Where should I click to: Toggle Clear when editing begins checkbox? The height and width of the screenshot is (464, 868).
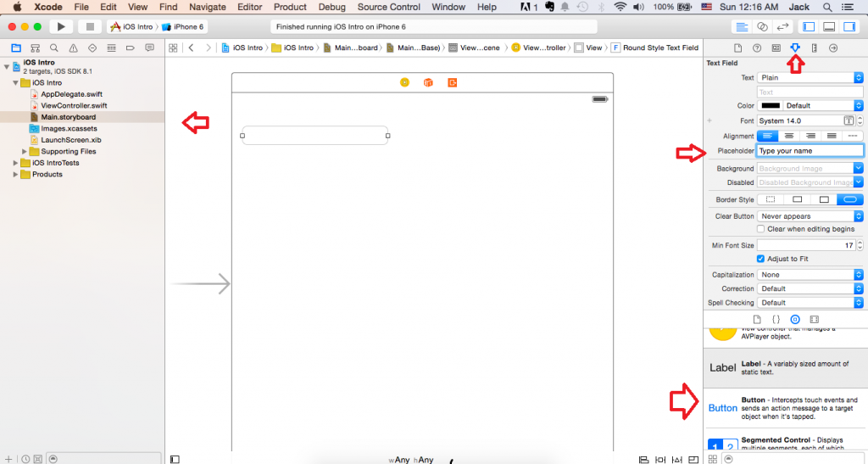click(760, 229)
